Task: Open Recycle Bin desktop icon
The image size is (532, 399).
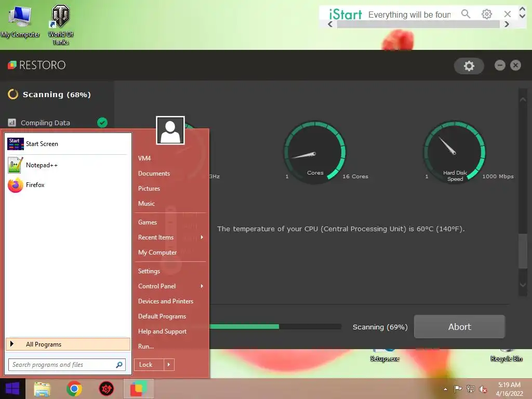Action: coord(506,355)
